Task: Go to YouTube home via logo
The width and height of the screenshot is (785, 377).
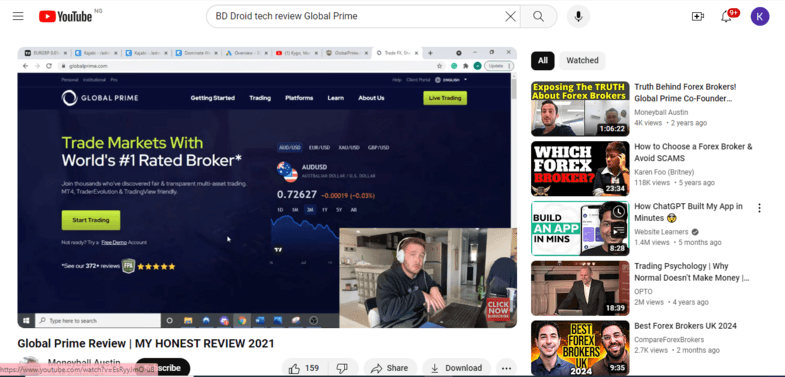Action: (x=66, y=17)
